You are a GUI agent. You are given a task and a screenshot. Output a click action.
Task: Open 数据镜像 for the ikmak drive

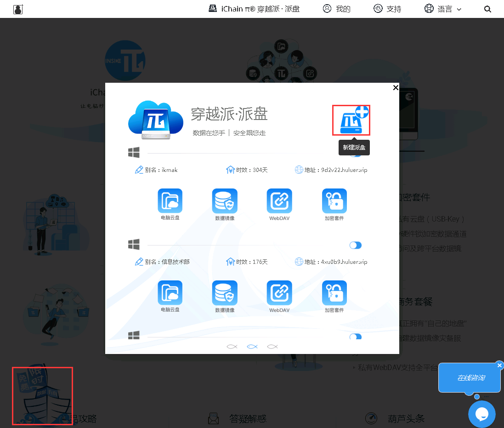click(225, 200)
